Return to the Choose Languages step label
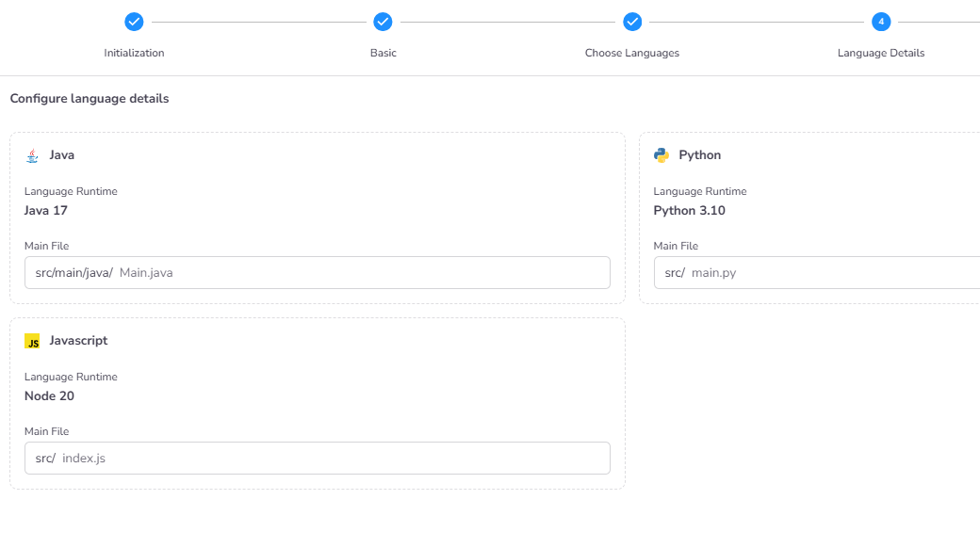 pyautogui.click(x=631, y=53)
